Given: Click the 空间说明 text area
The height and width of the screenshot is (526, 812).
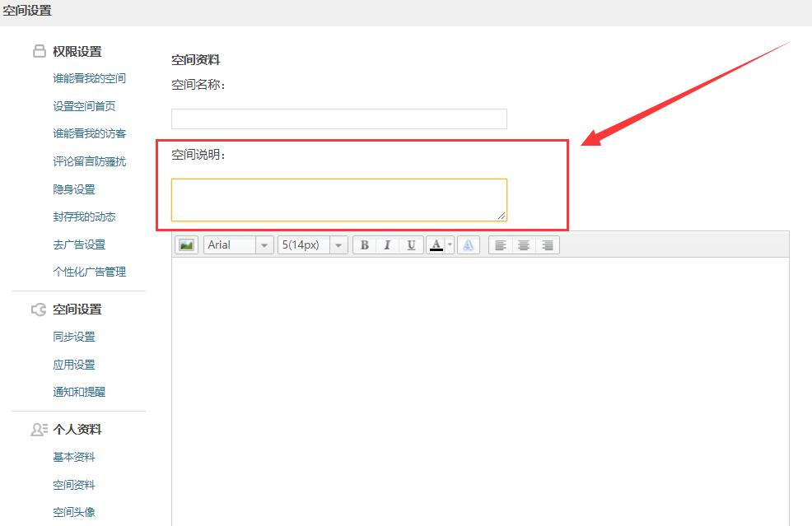Looking at the screenshot, I should tap(339, 200).
